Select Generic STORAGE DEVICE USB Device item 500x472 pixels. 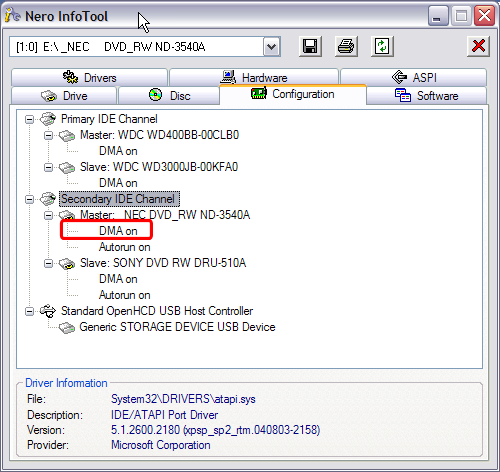tap(177, 327)
